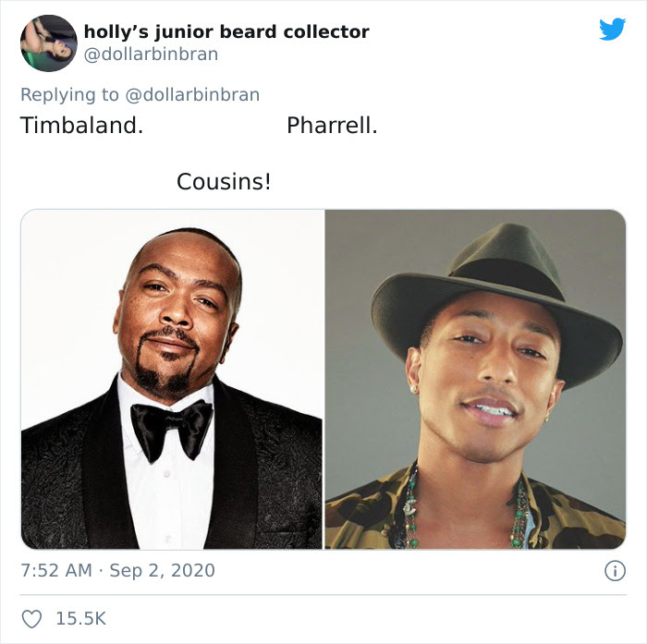Open the photo of man in tuxedo
Viewport: 647px width, 644px height.
(x=172, y=379)
